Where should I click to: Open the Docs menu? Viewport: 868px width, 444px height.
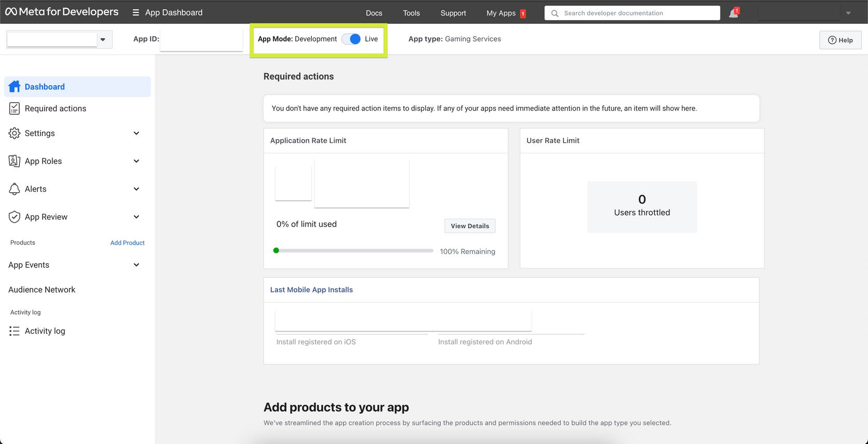[374, 13]
